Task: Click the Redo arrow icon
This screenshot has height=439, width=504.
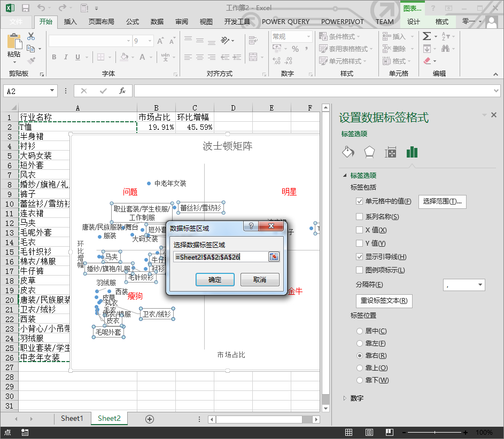Action: point(63,7)
